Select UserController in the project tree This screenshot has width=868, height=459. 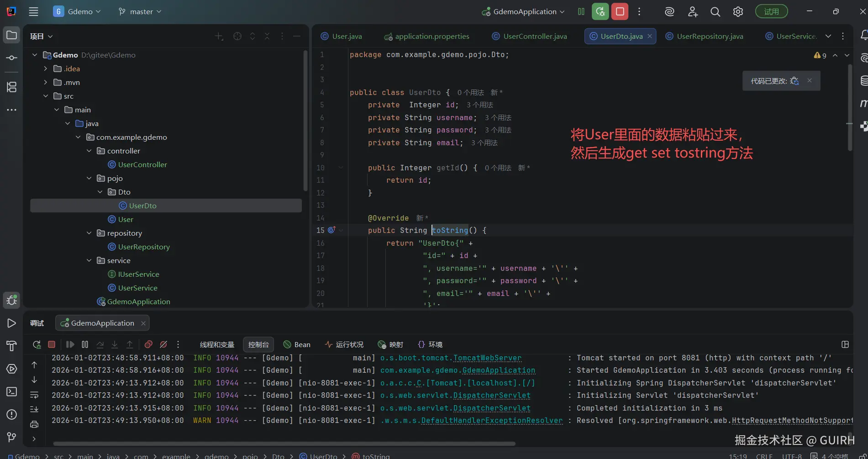click(142, 164)
